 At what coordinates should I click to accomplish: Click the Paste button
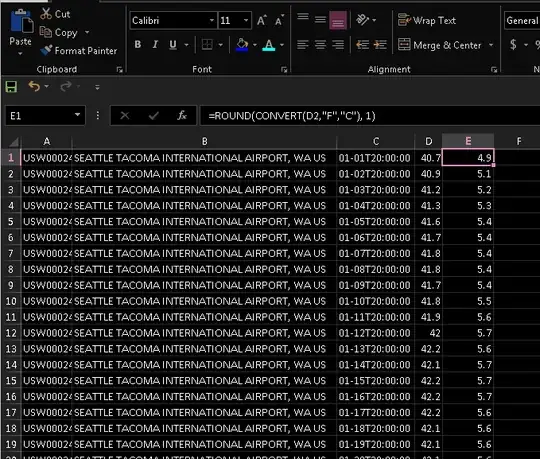pyautogui.click(x=21, y=32)
